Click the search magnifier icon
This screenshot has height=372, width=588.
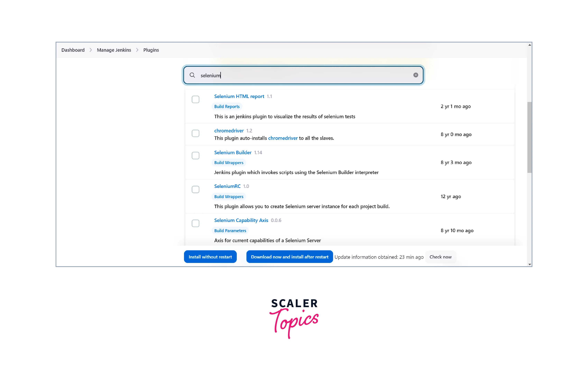click(192, 75)
